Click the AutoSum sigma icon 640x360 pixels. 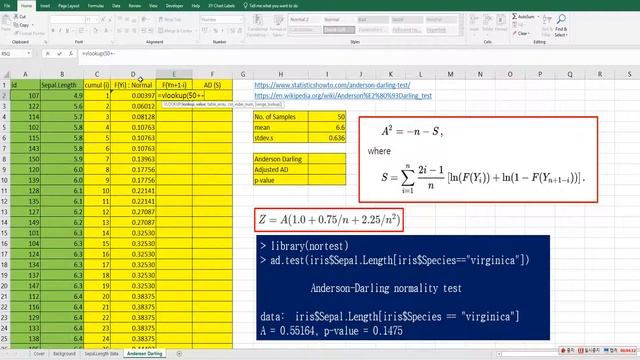pos(515,16)
